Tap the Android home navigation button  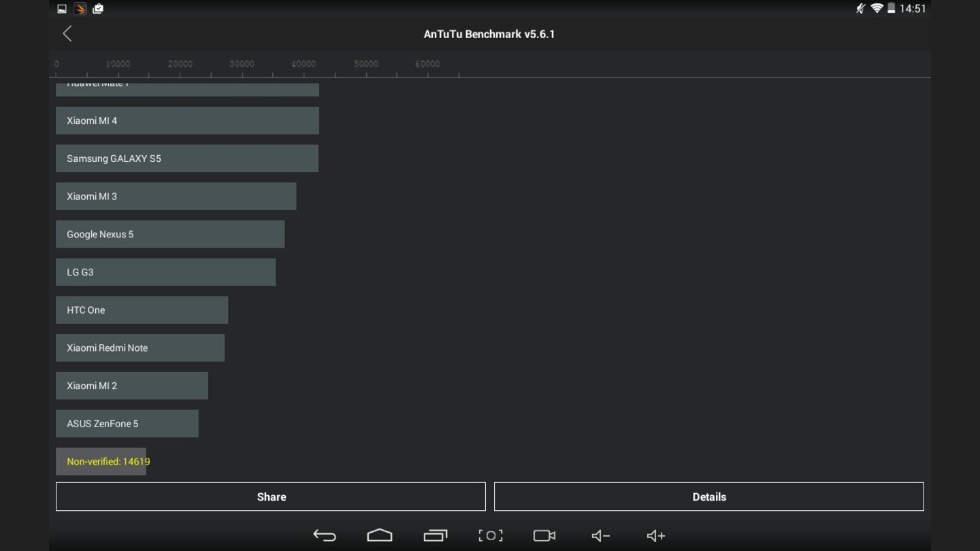coord(380,535)
